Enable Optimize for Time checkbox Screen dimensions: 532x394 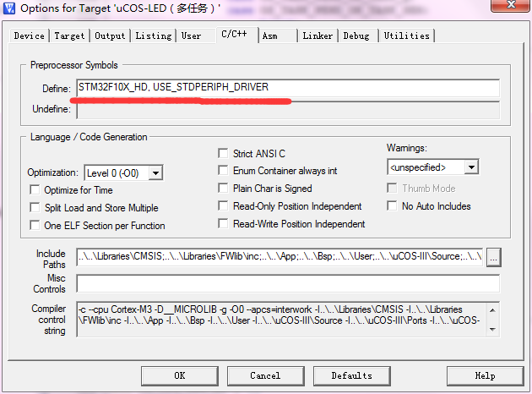(x=35, y=190)
